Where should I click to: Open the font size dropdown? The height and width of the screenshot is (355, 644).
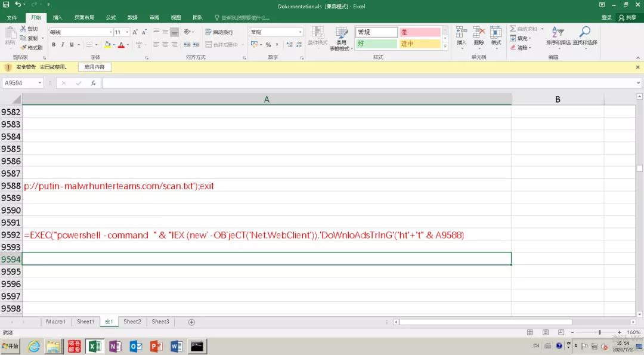tap(127, 32)
